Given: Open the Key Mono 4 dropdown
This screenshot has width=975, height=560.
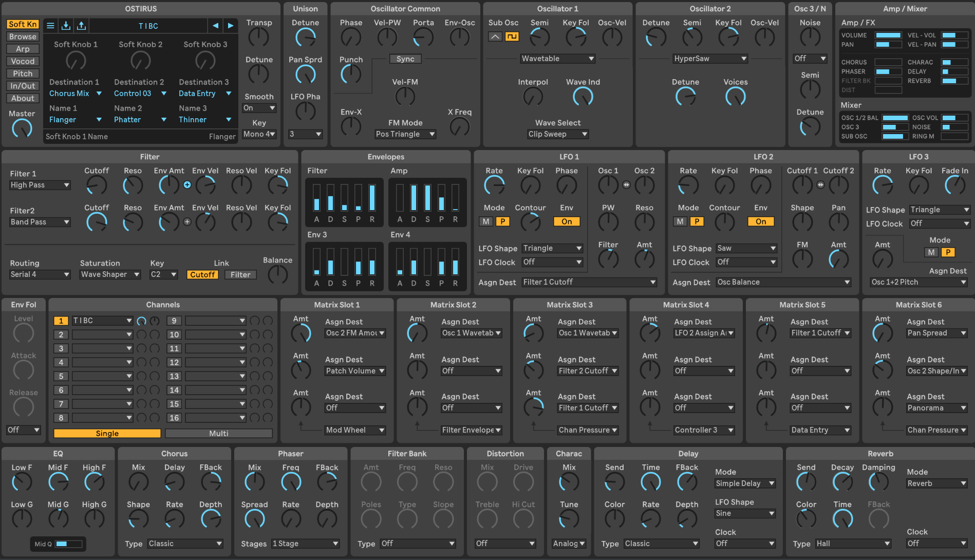Looking at the screenshot, I should click(259, 134).
